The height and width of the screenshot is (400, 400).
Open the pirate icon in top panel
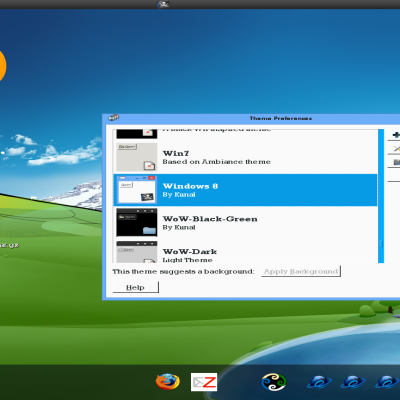[x=163, y=4]
